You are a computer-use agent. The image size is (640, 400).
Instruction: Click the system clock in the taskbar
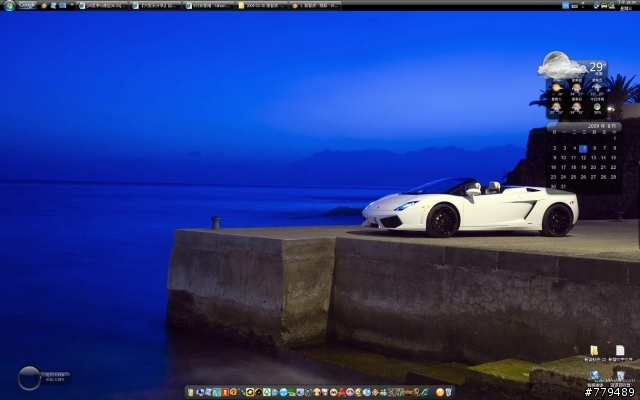(626, 5)
